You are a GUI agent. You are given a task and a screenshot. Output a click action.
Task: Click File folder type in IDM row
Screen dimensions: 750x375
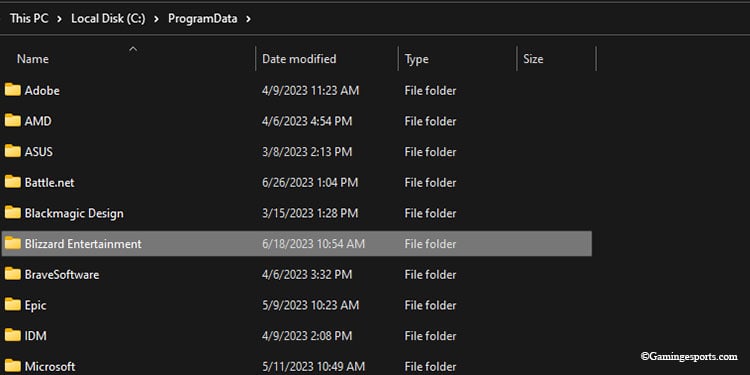click(430, 335)
